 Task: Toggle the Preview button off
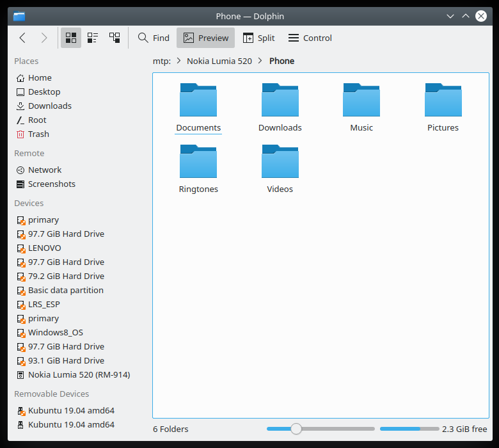coord(205,38)
